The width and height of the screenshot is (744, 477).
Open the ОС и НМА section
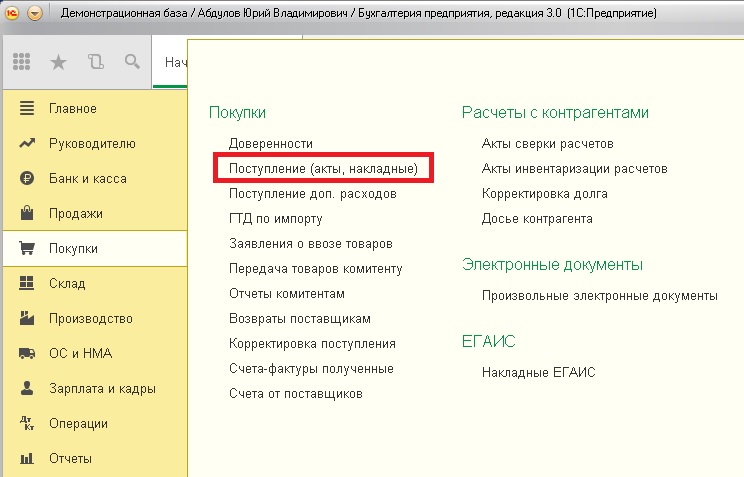81,354
